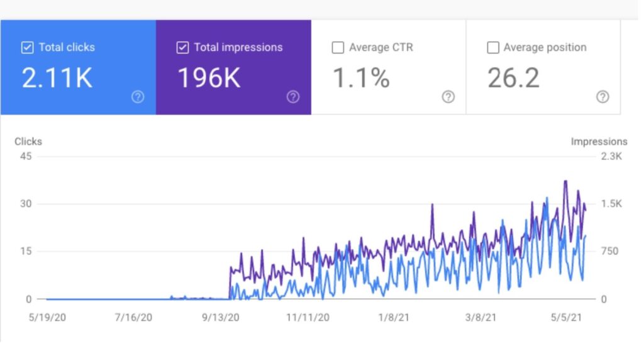Click the 2.11K total clicks value
The image size is (644, 363).
pos(57,78)
